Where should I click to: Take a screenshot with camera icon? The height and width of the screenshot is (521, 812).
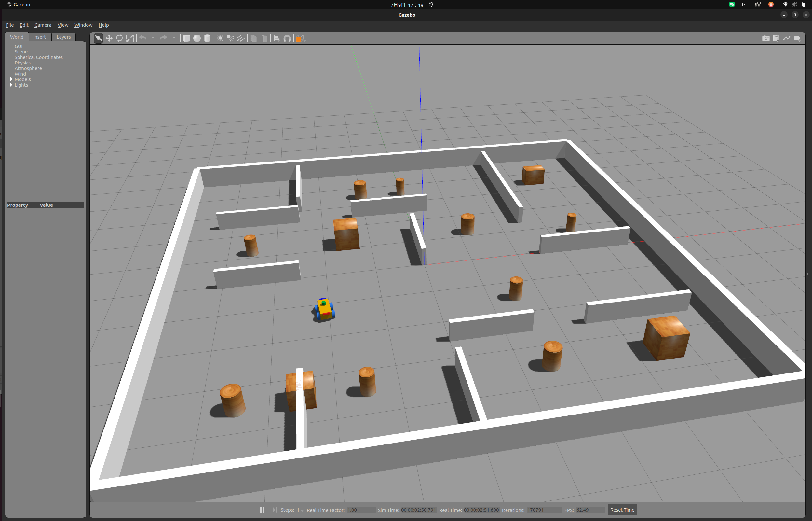[766, 38]
